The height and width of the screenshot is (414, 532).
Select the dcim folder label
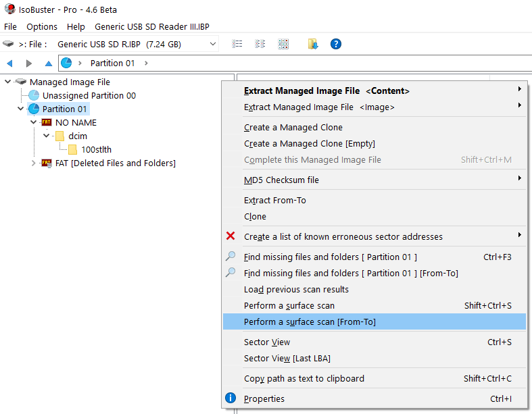78,136
